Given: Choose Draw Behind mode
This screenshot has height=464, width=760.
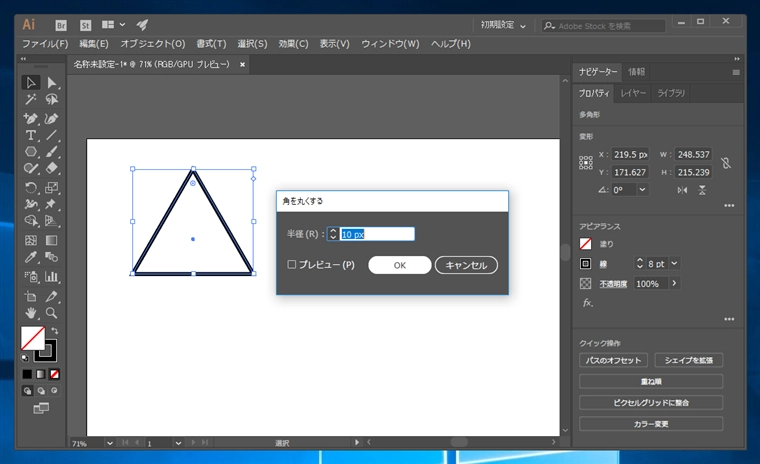Looking at the screenshot, I should tap(41, 391).
